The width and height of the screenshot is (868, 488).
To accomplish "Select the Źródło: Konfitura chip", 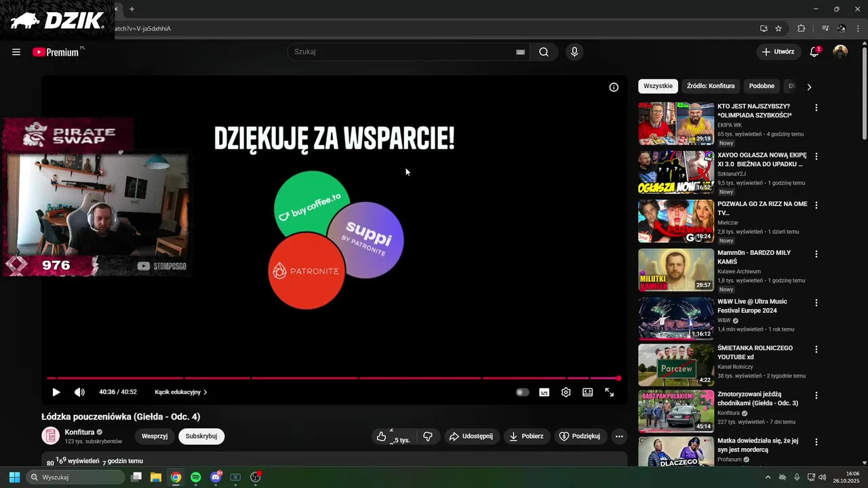I will 711,86.
